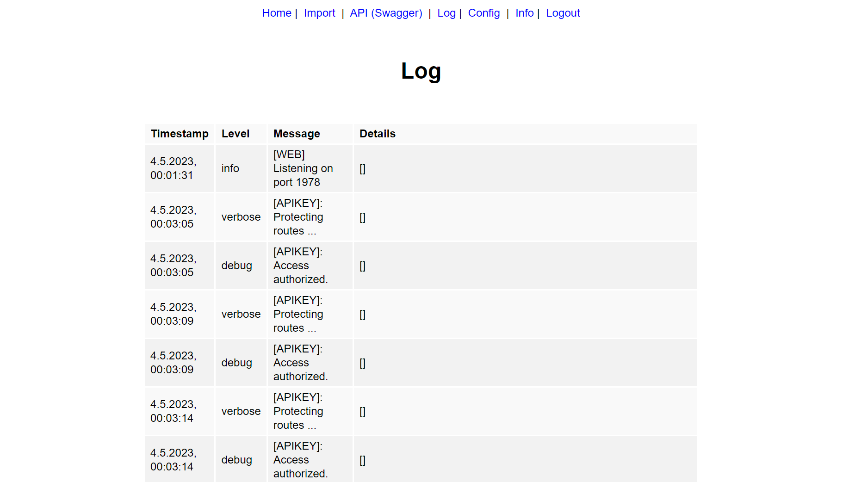Select timestamp 4.5.2023, 00:01:31
This screenshot has width=868, height=482.
point(180,168)
